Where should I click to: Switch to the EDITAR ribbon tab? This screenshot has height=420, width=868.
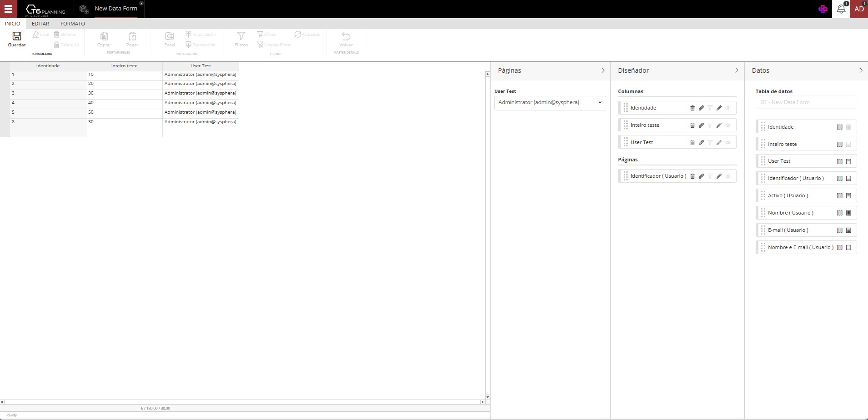click(x=40, y=24)
